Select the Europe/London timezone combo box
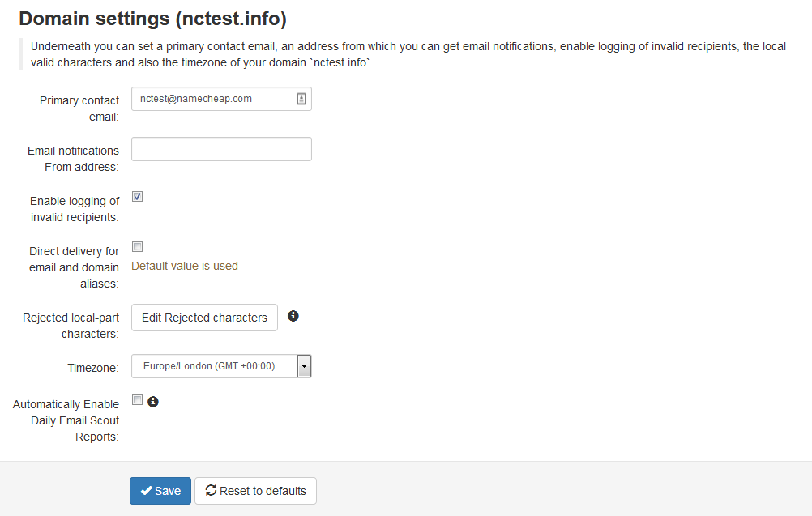Image resolution: width=812 pixels, height=516 pixels. click(221, 366)
